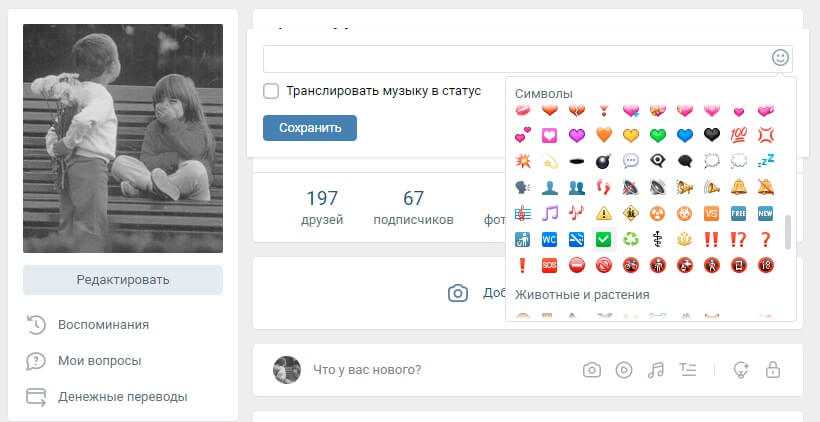Image resolution: width=820 pixels, height=422 pixels.
Task: Choose the WC restroom sign emoji
Action: pyautogui.click(x=549, y=239)
